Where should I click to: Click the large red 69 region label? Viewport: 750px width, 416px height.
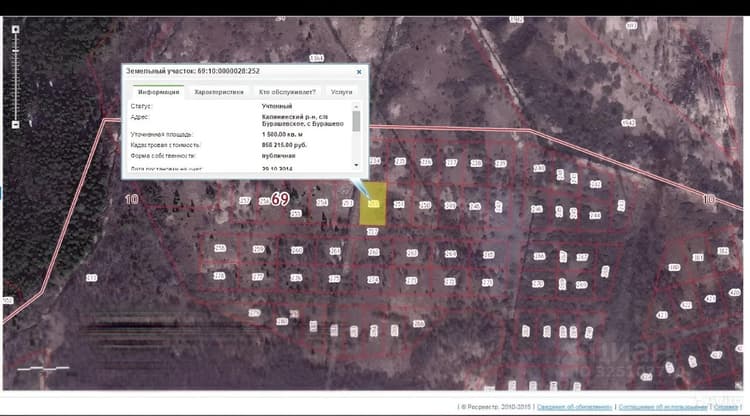pos(280,199)
